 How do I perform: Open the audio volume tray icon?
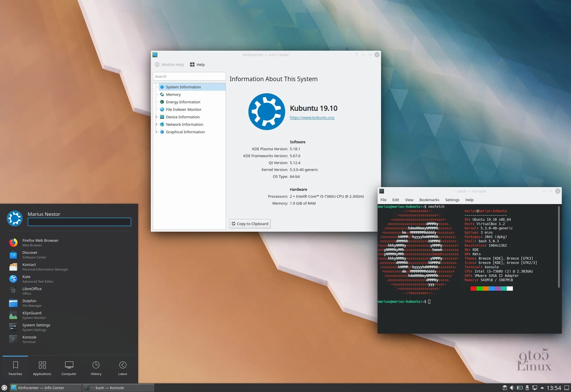click(x=512, y=388)
